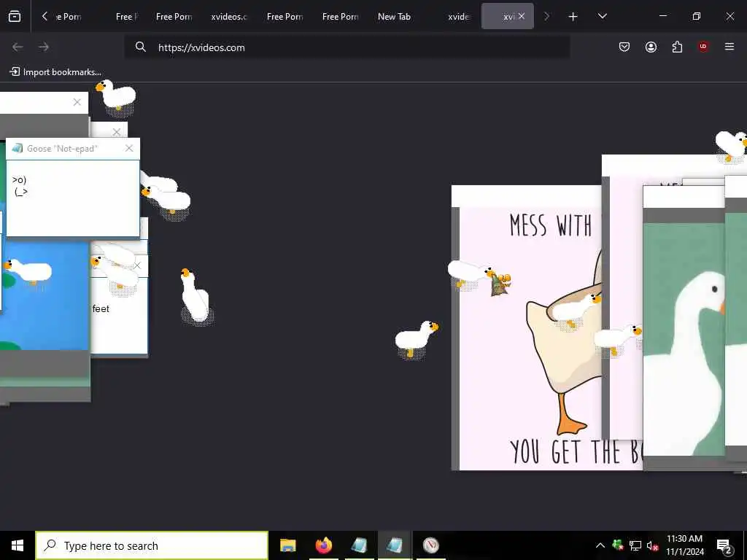Click the green tray icon with red x

click(x=618, y=545)
